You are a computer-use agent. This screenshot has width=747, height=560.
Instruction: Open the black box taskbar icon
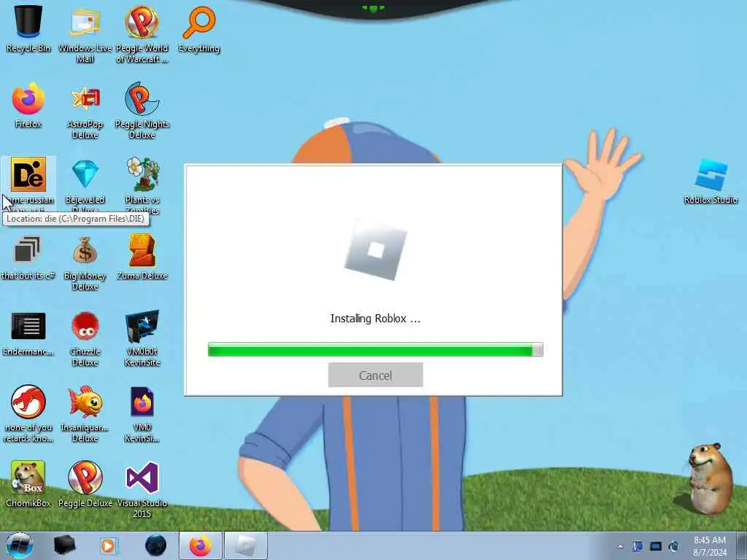[x=64, y=545]
